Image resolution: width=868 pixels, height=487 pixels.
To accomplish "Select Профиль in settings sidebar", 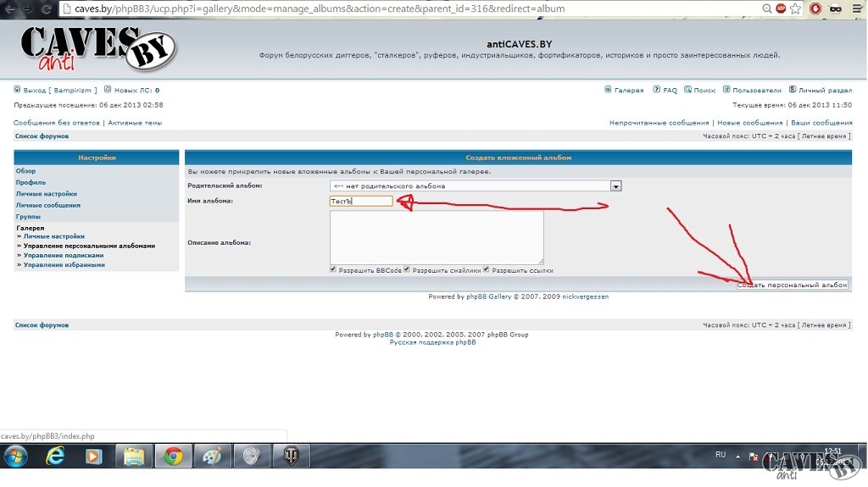I will click(x=31, y=182).
